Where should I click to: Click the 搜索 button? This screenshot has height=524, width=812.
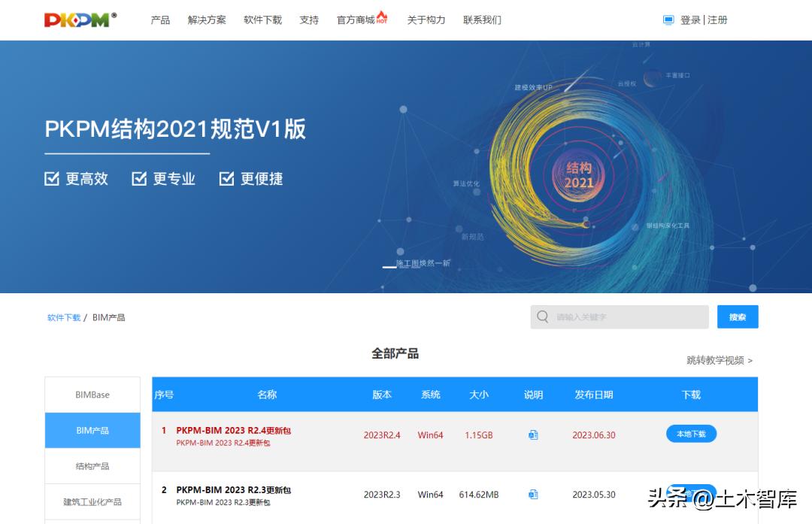tap(738, 317)
